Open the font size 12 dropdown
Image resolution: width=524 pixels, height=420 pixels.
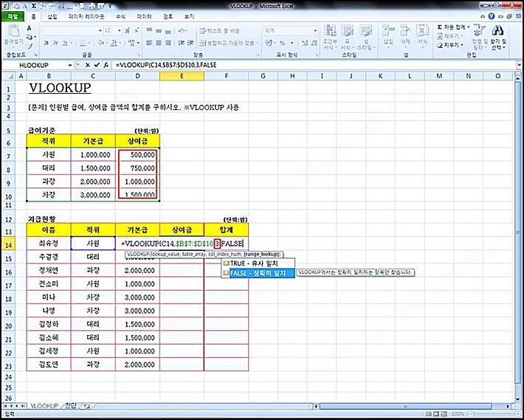pyautogui.click(x=120, y=31)
